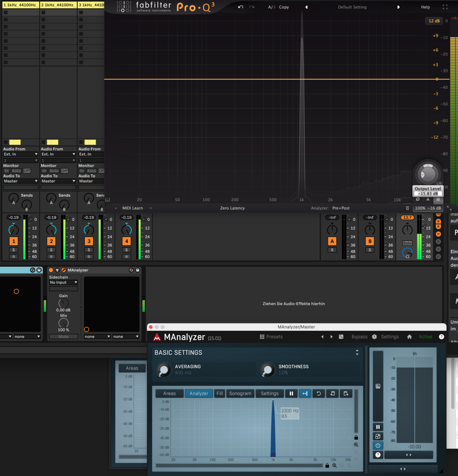458x476 pixels.
Task: Pause the MAnalyzer input meter
Action: click(x=378, y=427)
